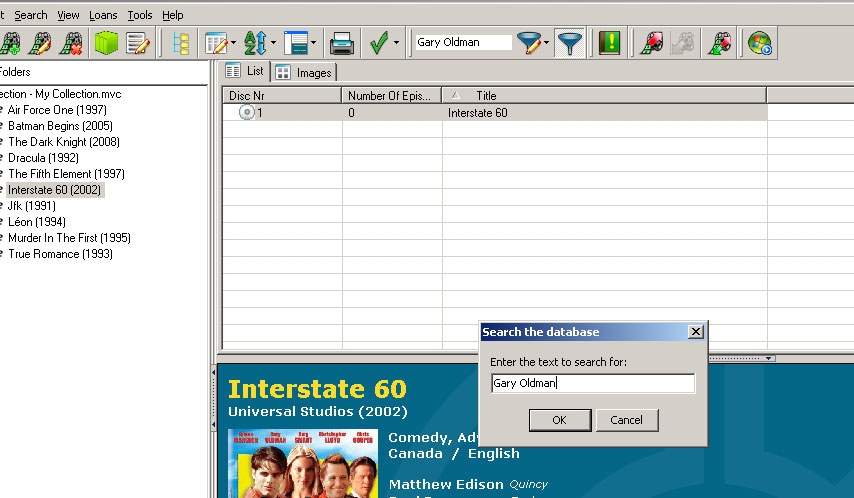Viewport: 854px width, 498px height.
Task: Click the notepad with pencil icon
Action: [138, 43]
